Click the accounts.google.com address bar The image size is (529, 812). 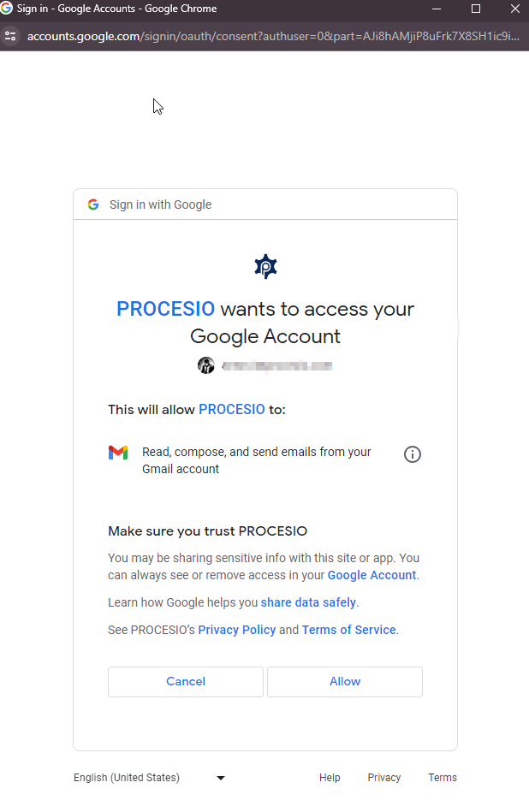click(x=257, y=37)
